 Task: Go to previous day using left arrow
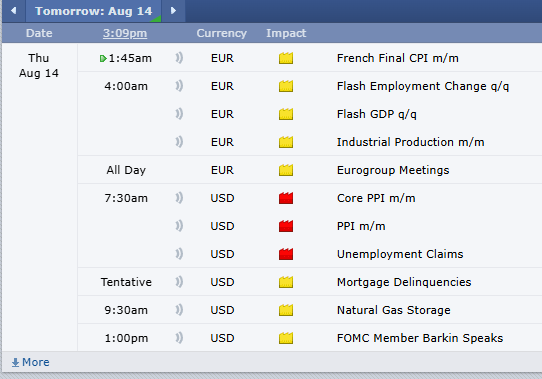pyautogui.click(x=13, y=11)
